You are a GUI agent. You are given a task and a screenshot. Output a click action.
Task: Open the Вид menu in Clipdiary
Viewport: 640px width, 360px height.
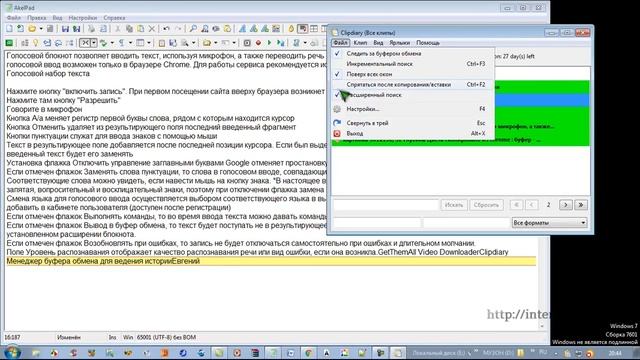(378, 43)
